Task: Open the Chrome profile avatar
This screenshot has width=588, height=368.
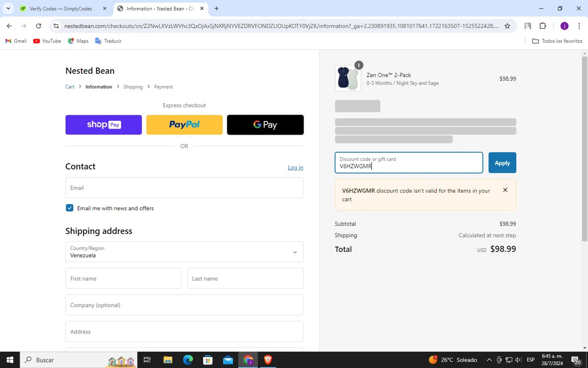Action: (564, 26)
